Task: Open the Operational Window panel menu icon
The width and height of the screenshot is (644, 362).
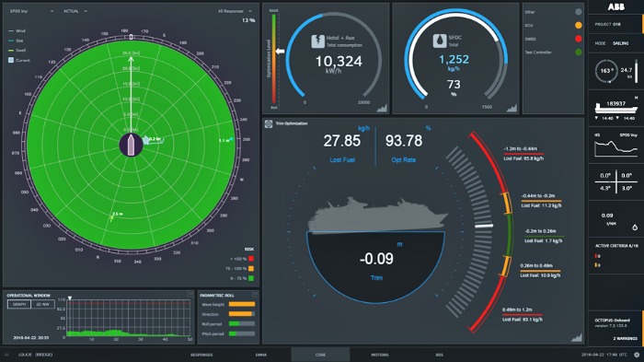Action: [x=190, y=294]
